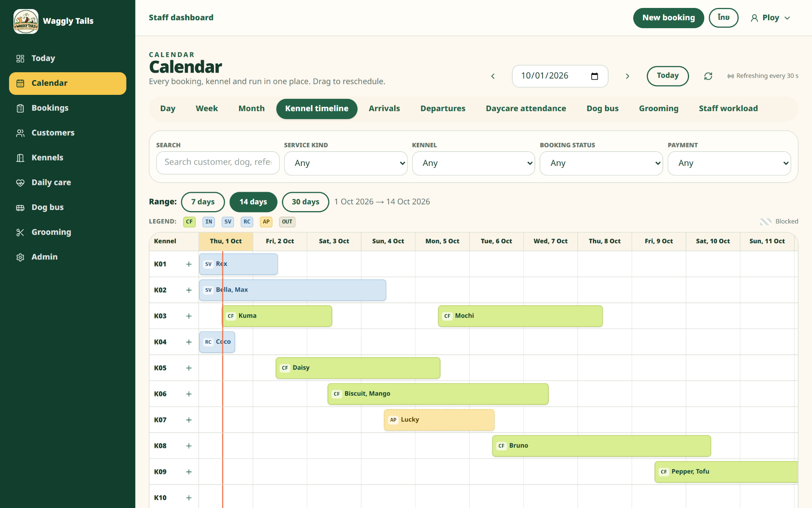Open the Kennel filter dropdown
Image resolution: width=812 pixels, height=508 pixels.
[473, 163]
